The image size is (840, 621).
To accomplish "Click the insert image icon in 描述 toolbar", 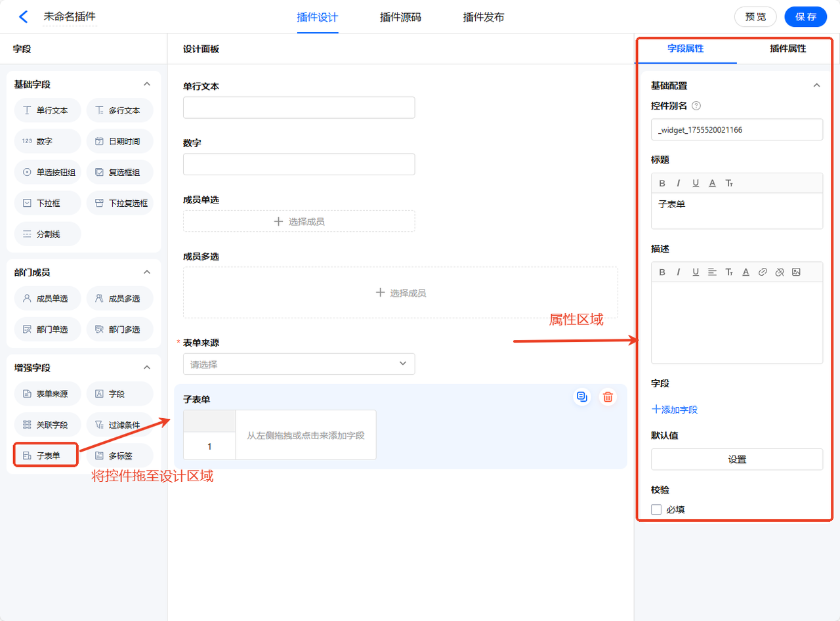I will (796, 272).
